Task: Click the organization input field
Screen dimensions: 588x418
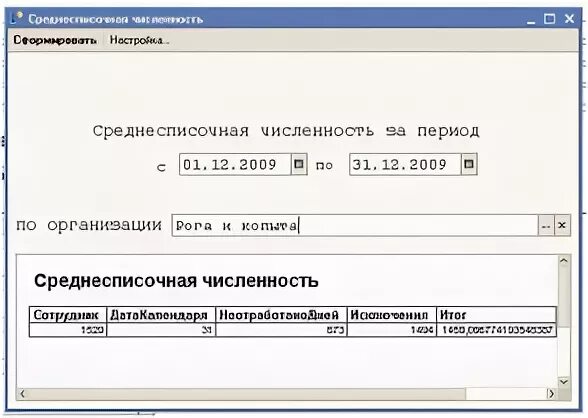Action: pos(355,226)
